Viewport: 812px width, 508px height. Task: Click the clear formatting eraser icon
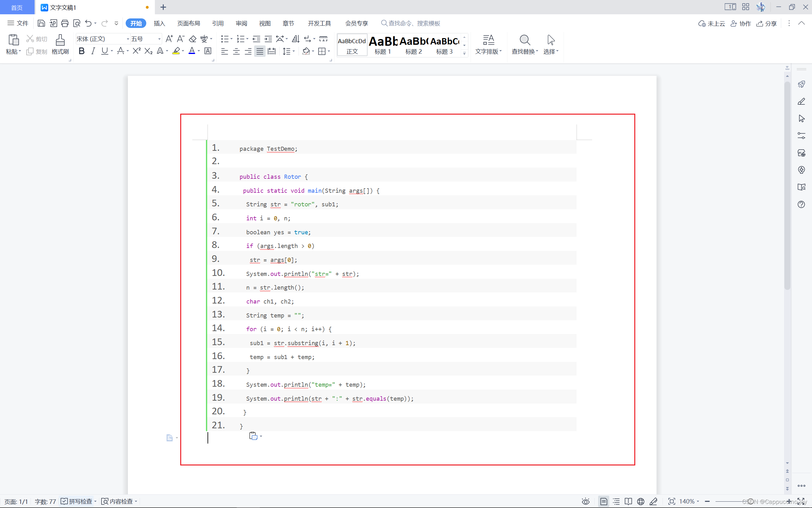[x=192, y=39]
